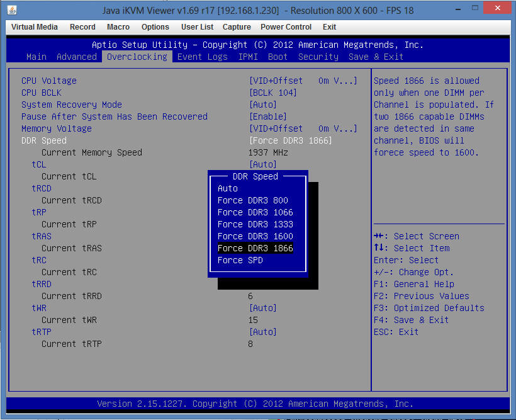Switch to the Event Logs tab
The height and width of the screenshot is (420, 516).
[203, 57]
